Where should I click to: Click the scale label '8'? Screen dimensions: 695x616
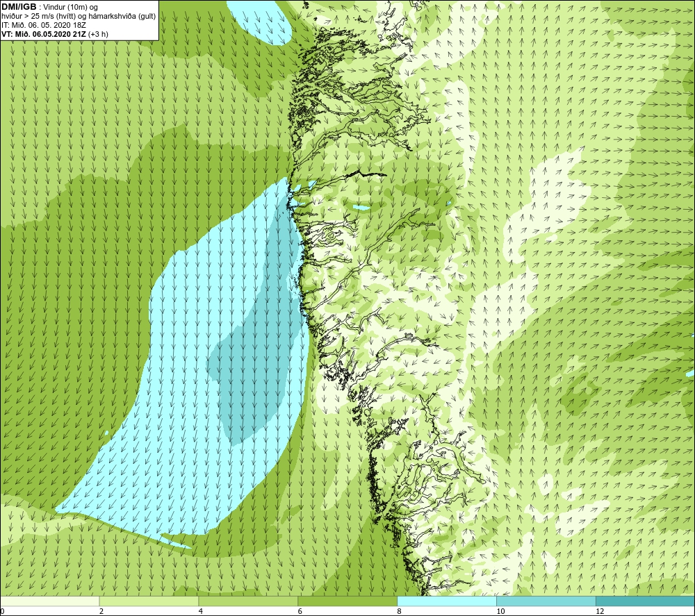tap(400, 611)
